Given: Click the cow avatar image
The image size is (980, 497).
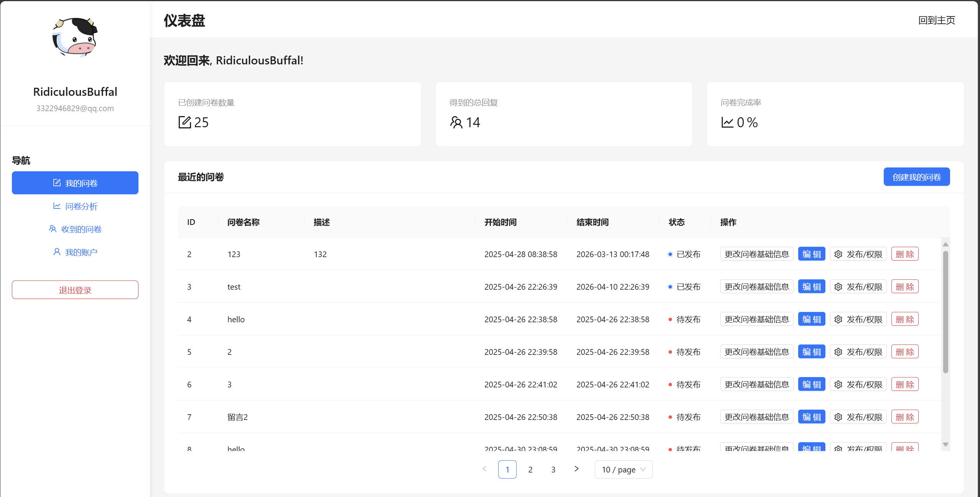Looking at the screenshot, I should [x=75, y=38].
